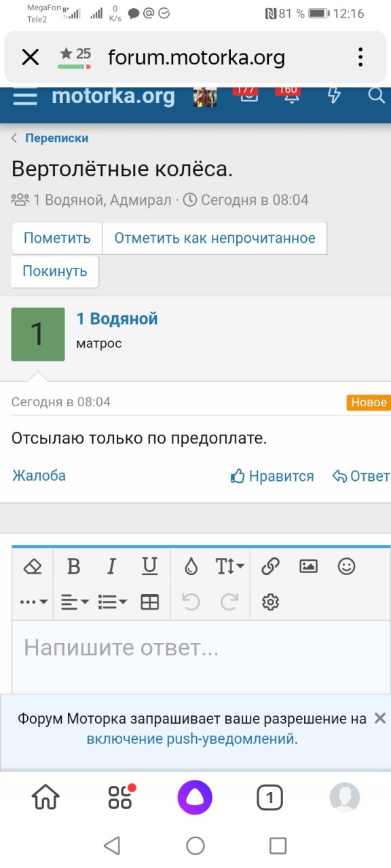This screenshot has width=391, height=868.
Task: Insert a link with chain icon
Action: tap(271, 566)
